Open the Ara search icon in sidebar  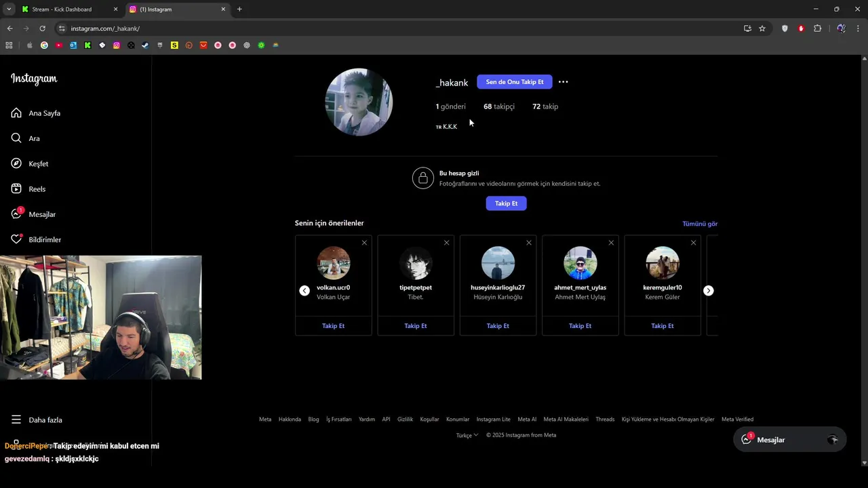point(16,138)
